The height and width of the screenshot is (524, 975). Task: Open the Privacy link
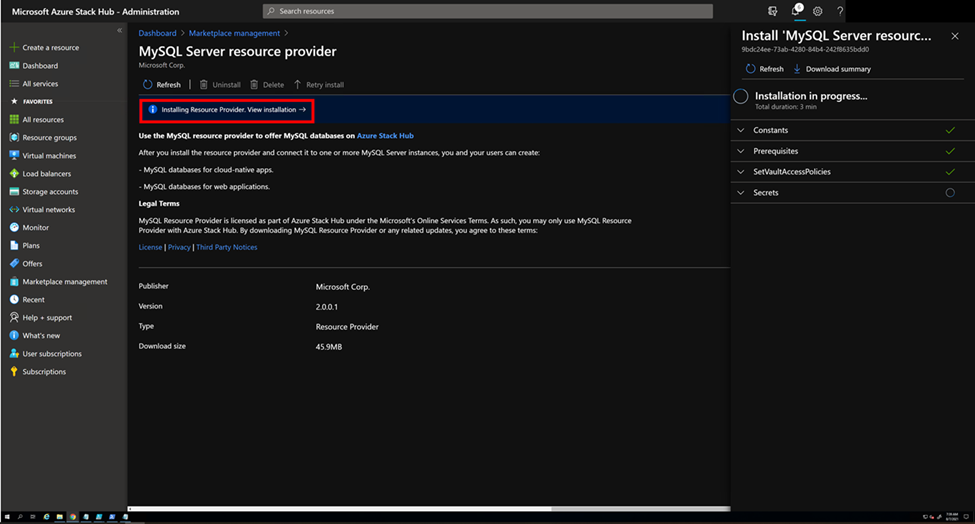[x=179, y=247]
